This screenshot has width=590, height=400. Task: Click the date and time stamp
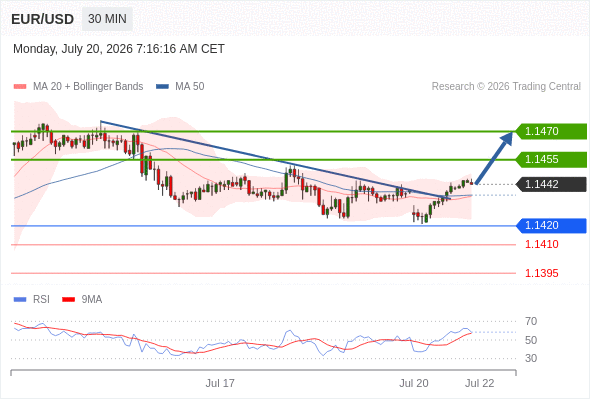tap(119, 49)
